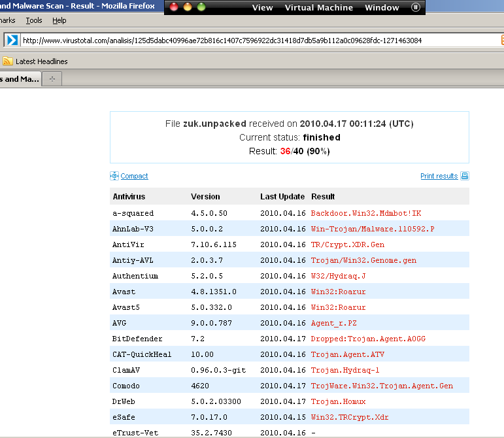Click the Authentium antivirus name
Screen dimensions: 504x438
tap(135, 276)
